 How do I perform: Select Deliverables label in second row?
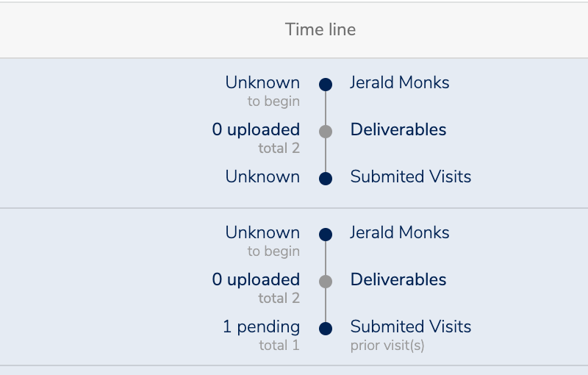398,279
